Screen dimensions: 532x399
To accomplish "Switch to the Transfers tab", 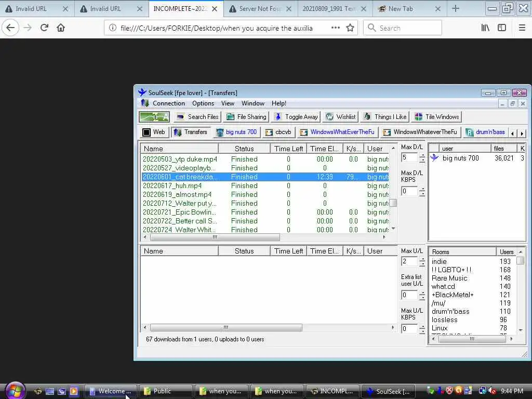I will click(x=191, y=132).
